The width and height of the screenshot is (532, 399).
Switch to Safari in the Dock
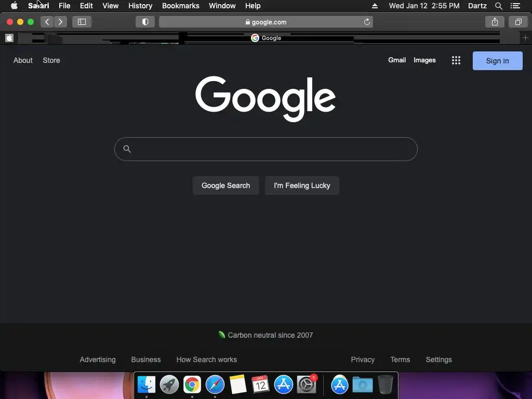(x=215, y=385)
